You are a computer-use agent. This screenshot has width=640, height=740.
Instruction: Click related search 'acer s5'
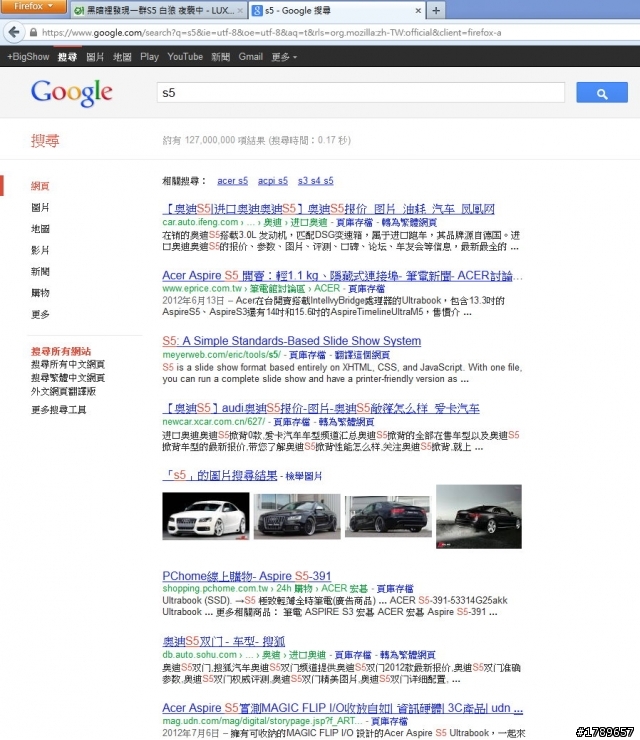(x=232, y=181)
